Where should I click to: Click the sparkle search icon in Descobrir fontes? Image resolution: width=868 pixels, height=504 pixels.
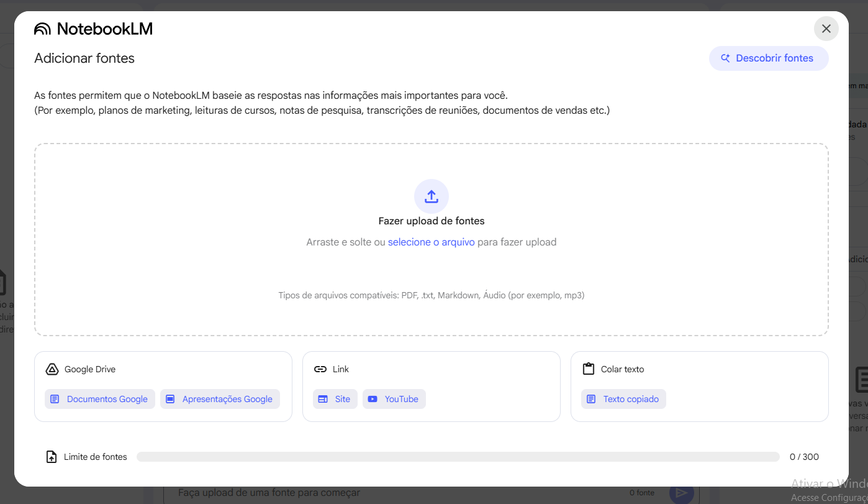725,58
